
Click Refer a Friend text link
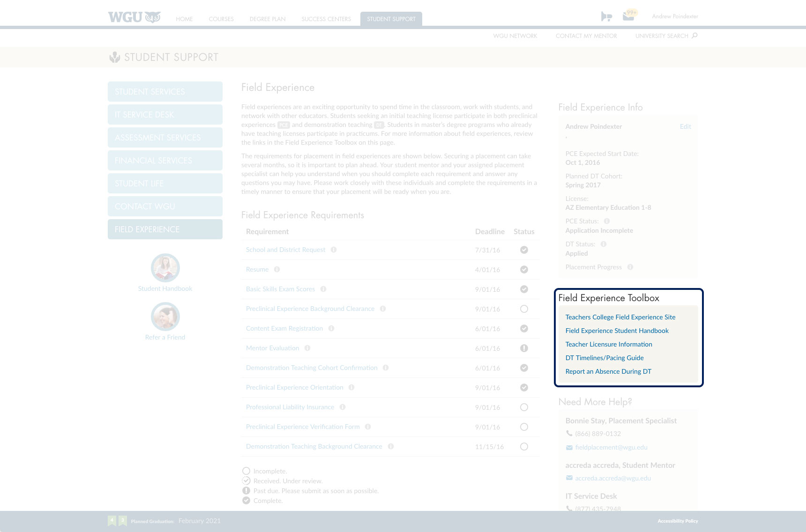pyautogui.click(x=165, y=337)
